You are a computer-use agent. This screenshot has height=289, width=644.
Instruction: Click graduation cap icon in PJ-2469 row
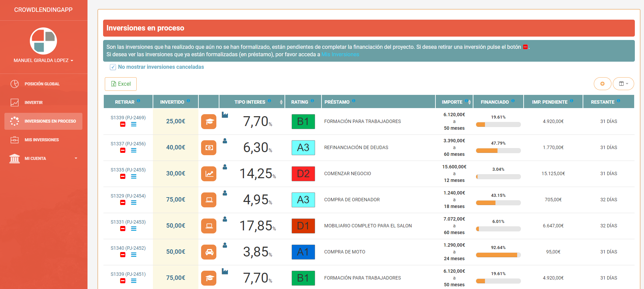209,122
